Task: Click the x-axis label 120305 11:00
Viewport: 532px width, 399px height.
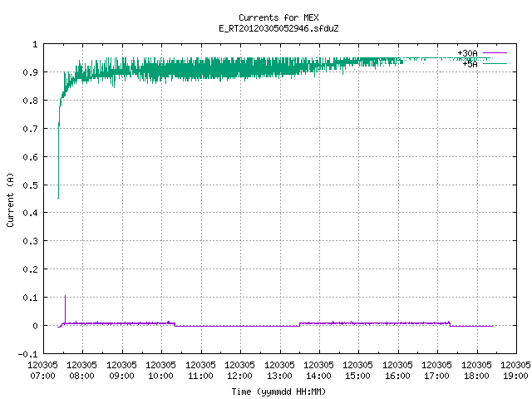Action: tap(200, 370)
